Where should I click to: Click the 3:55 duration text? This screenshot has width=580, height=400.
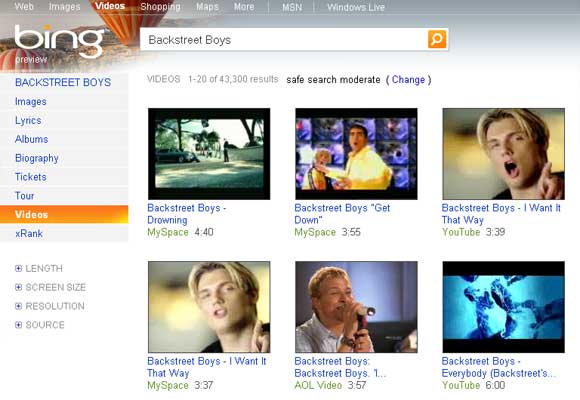pyautogui.click(x=351, y=232)
